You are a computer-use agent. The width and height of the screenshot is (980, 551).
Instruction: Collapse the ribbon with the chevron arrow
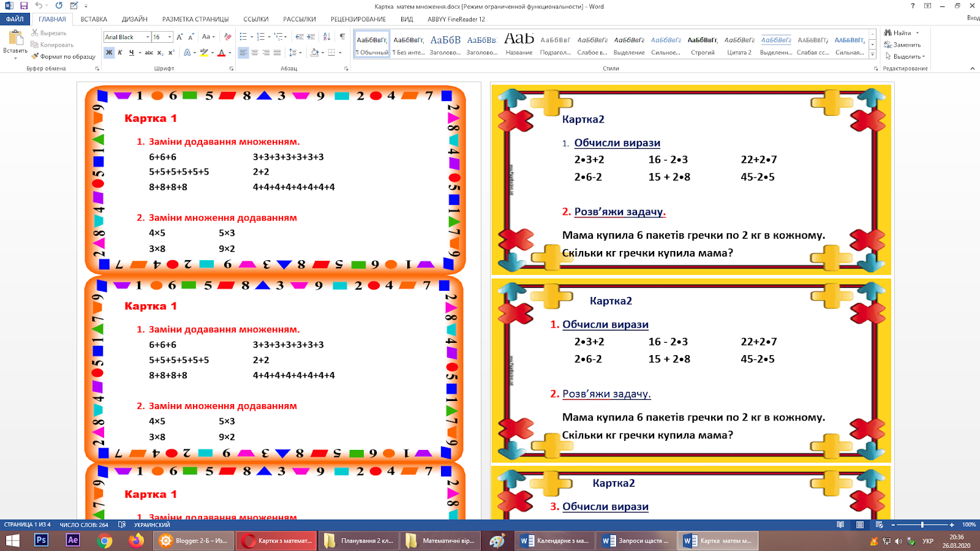pyautogui.click(x=972, y=69)
